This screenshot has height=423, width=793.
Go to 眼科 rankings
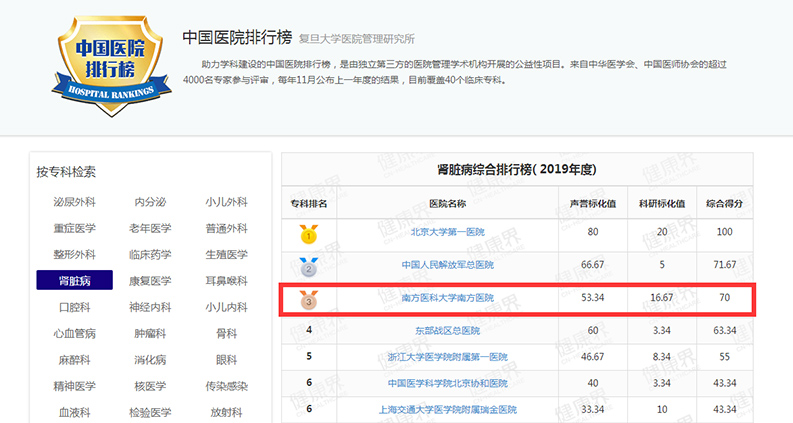pyautogui.click(x=227, y=360)
